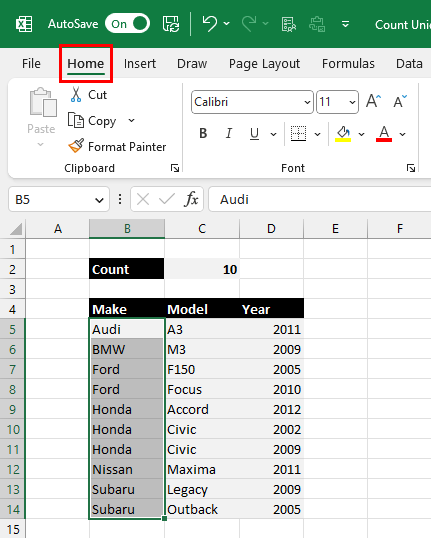
Task: Click the Borders icon
Action: [298, 133]
